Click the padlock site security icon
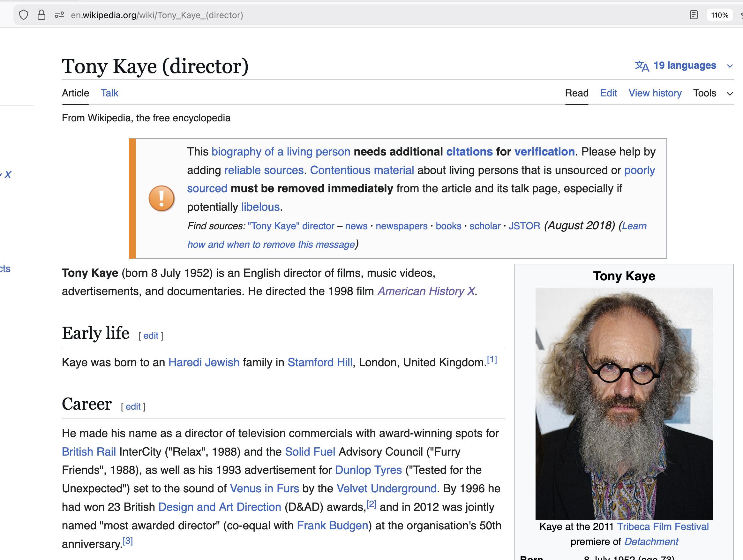Image resolution: width=743 pixels, height=560 pixels. [x=41, y=15]
